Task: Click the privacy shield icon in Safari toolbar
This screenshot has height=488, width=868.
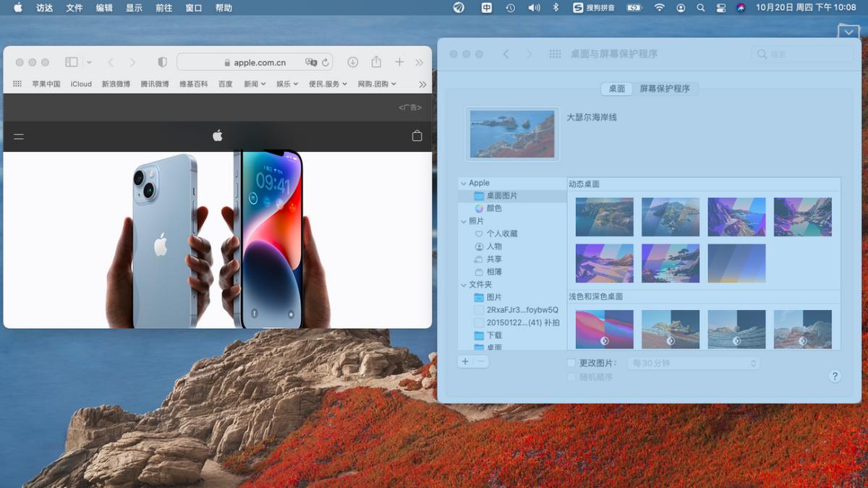Action: coord(162,61)
